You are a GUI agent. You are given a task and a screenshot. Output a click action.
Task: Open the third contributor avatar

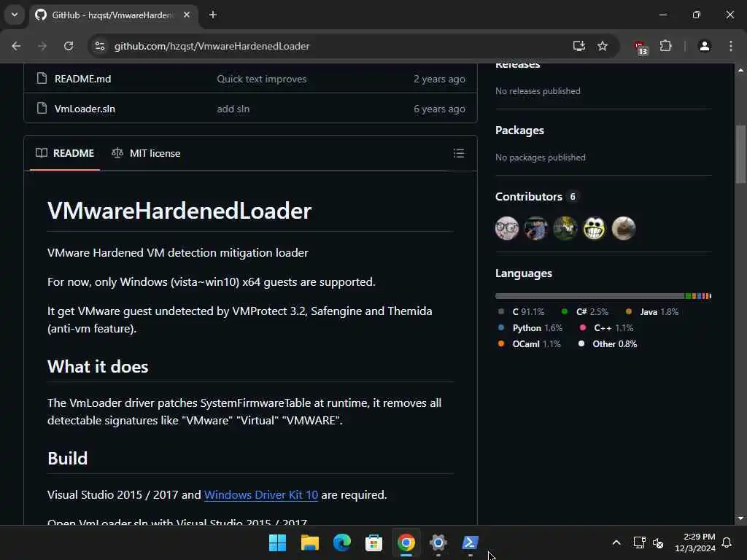coord(565,228)
